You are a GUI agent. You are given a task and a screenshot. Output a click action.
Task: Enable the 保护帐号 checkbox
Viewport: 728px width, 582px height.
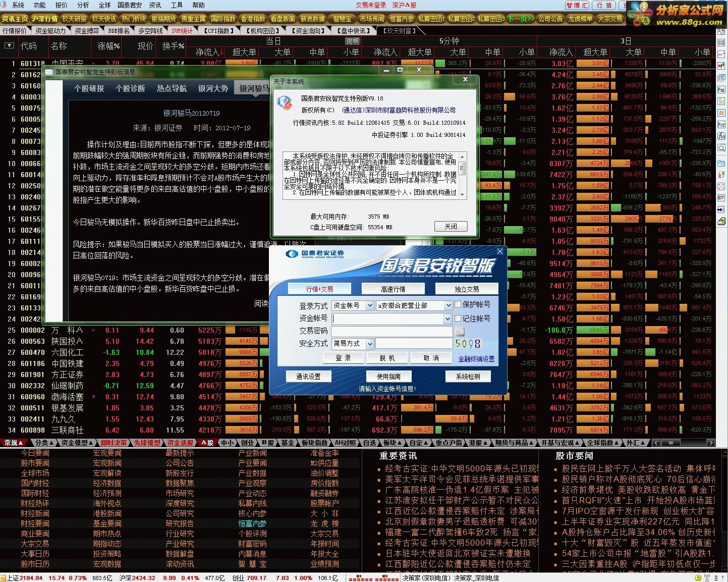tap(458, 304)
